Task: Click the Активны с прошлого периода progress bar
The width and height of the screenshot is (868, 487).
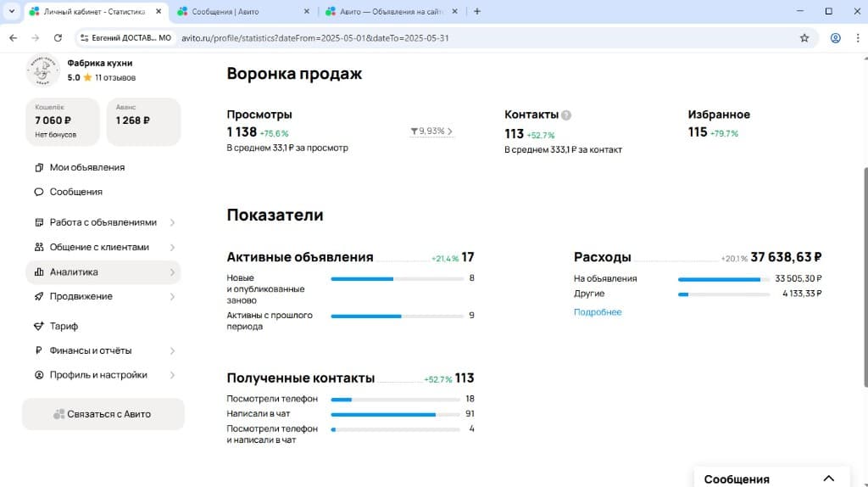Action: point(397,316)
